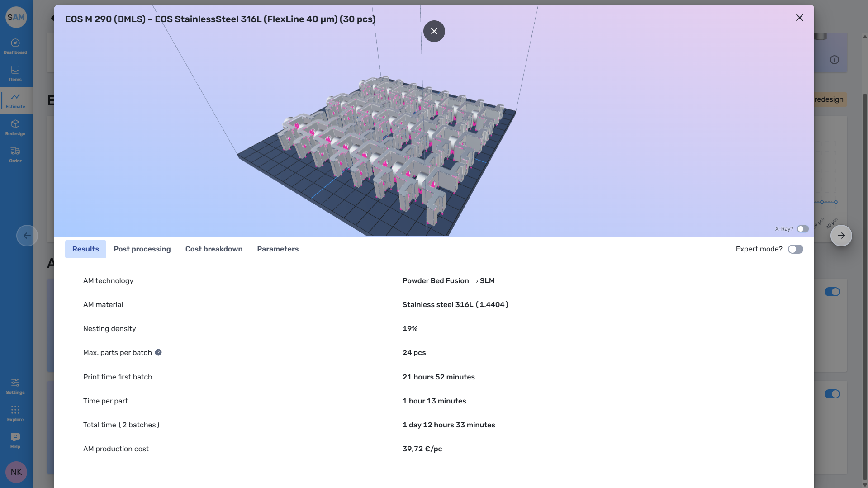
Task: Switch off the upper blue toggle behind the dialog
Action: coord(832,292)
